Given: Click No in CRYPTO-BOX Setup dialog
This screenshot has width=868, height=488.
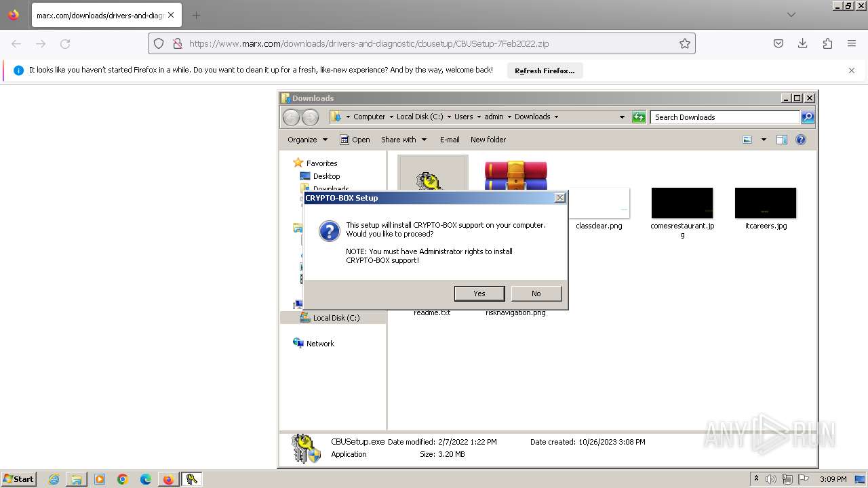Looking at the screenshot, I should tap(536, 293).
